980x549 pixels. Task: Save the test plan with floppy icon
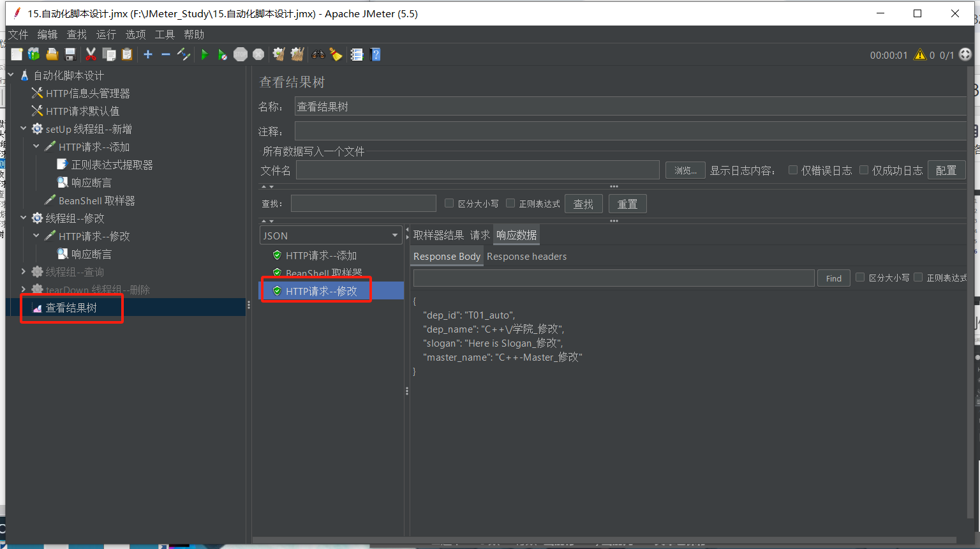[70, 55]
